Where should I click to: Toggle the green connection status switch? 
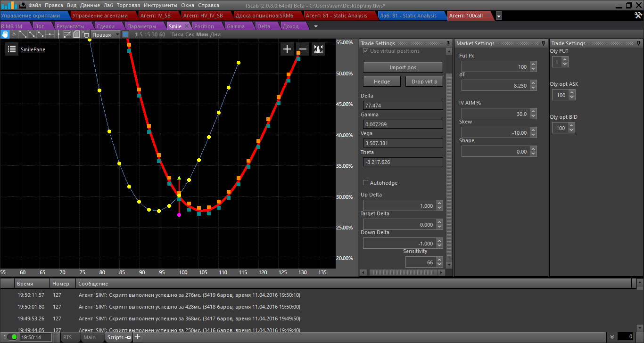12,337
